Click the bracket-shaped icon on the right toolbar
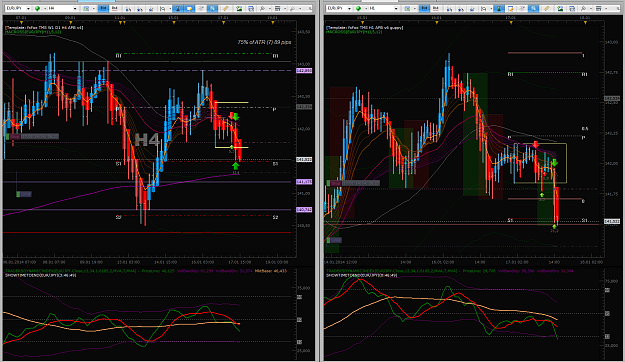 pyautogui.click(x=483, y=8)
